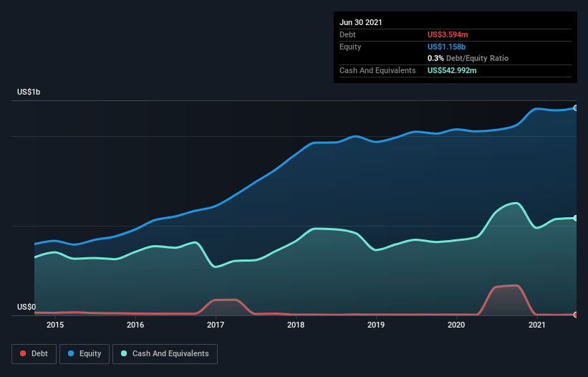The width and height of the screenshot is (588, 377).
Task: Click the teal dot in Cash legend
Action: [x=124, y=353]
